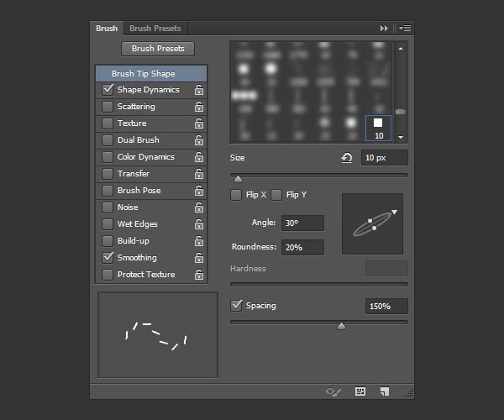The width and height of the screenshot is (504, 420).
Task: Click the upper roundness dot on ellipse
Action: click(370, 221)
